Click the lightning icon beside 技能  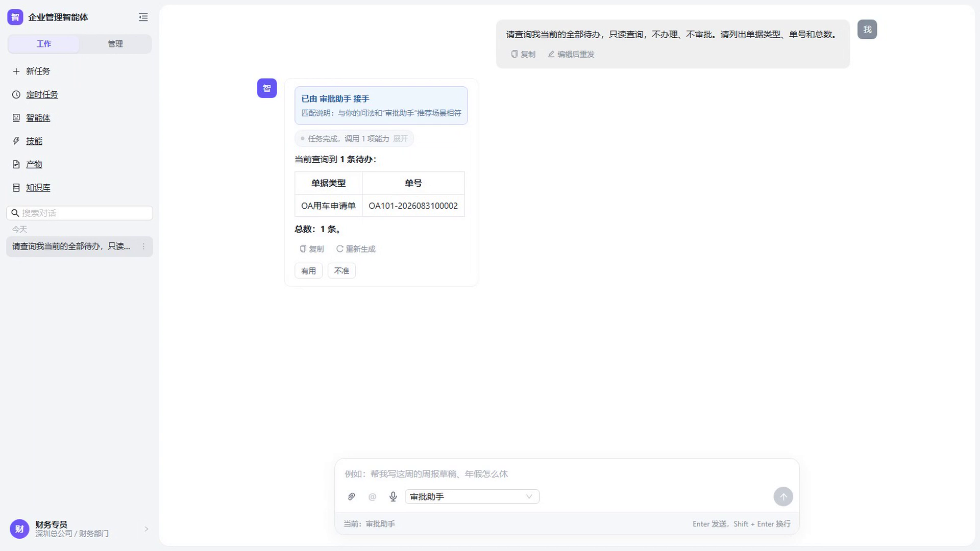coord(16,141)
